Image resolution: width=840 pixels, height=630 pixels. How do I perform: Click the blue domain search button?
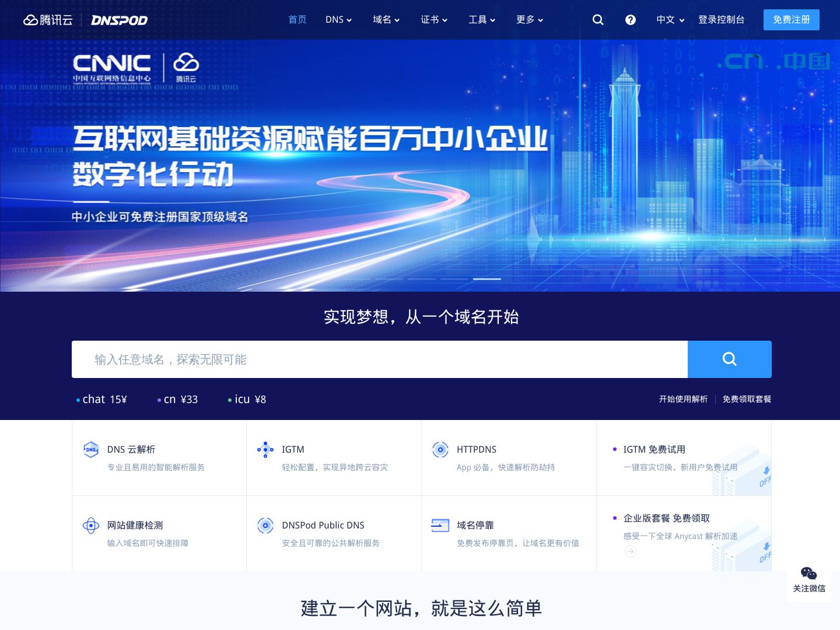[x=730, y=359]
